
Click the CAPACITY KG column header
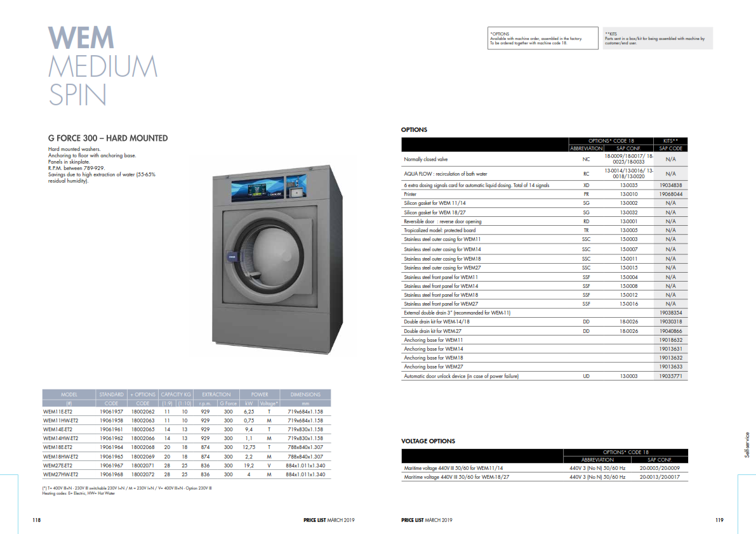point(175,394)
